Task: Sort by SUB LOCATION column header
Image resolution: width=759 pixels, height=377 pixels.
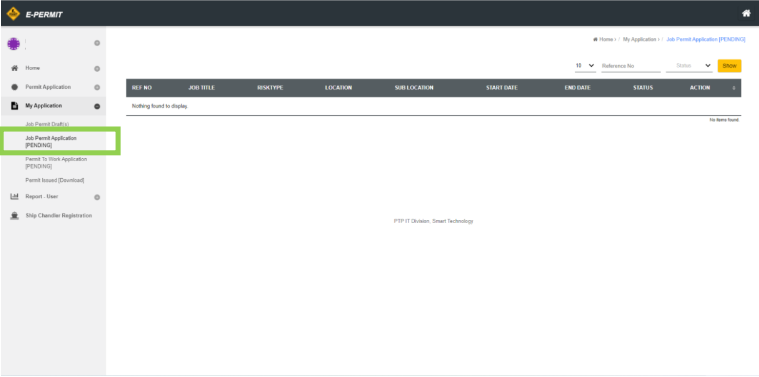Action: pos(414,88)
